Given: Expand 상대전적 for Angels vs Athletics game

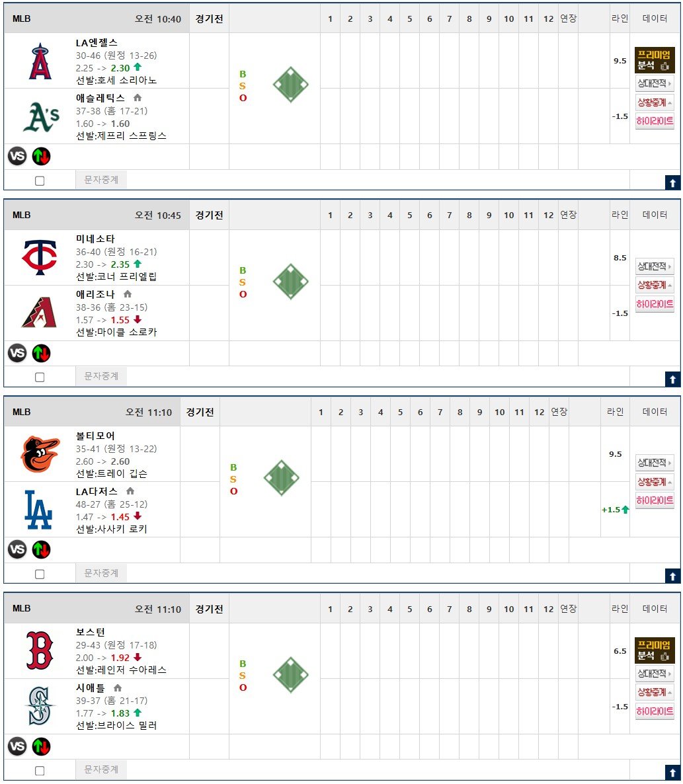Looking at the screenshot, I should tap(654, 83).
